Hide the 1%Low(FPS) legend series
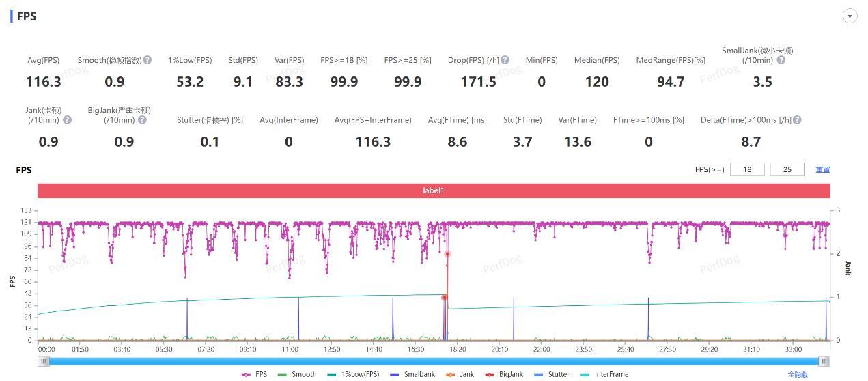Screen dimensions: 868x381 point(353,374)
